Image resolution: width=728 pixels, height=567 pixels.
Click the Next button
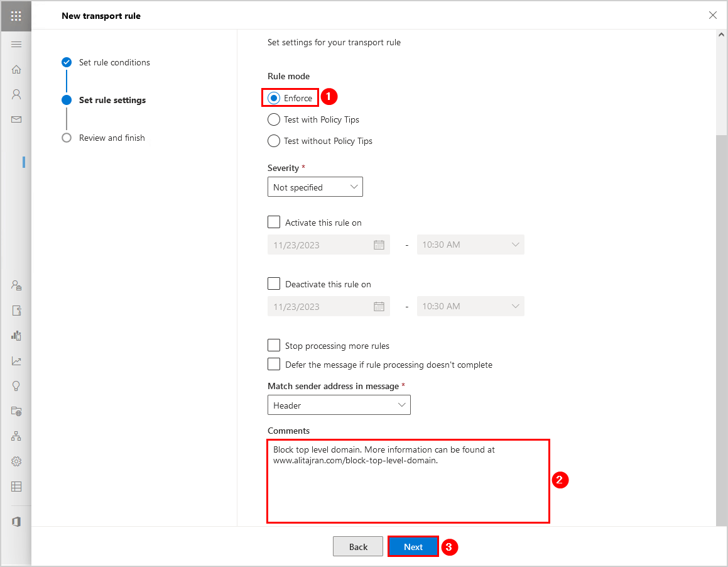point(413,547)
